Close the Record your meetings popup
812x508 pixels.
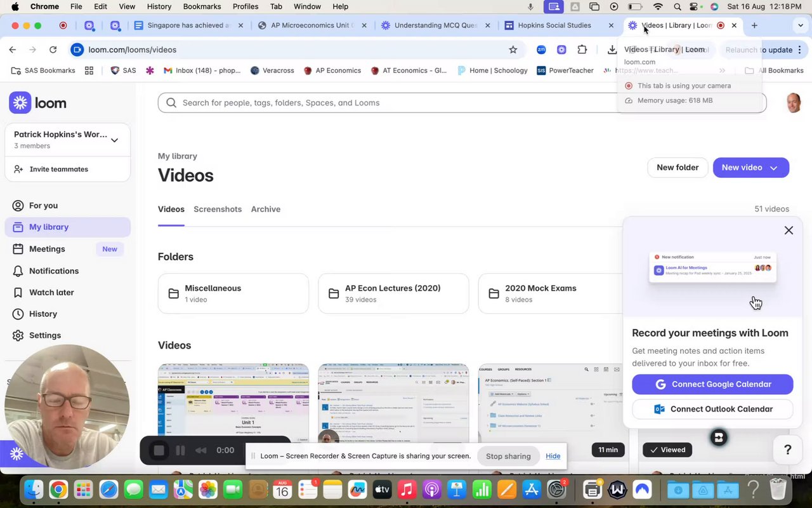tap(789, 231)
